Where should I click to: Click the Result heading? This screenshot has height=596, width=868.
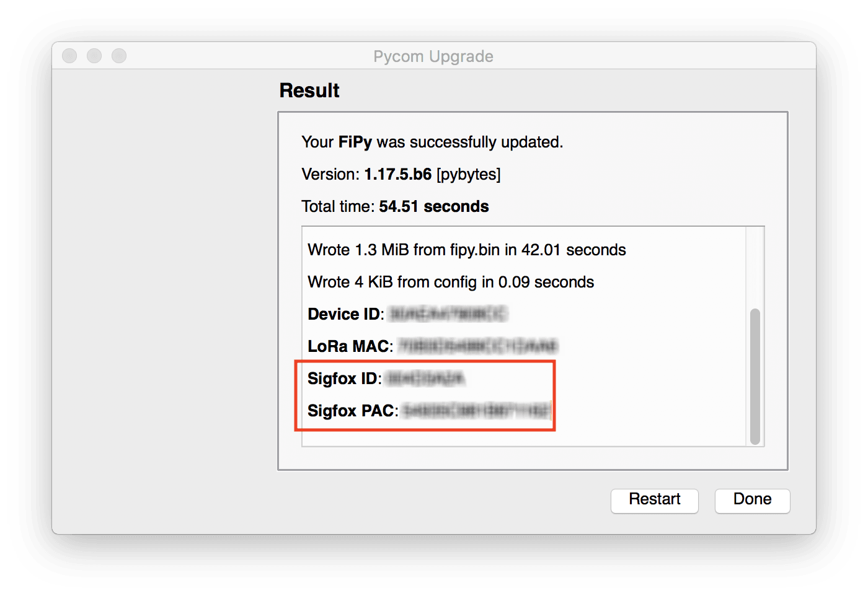309,90
